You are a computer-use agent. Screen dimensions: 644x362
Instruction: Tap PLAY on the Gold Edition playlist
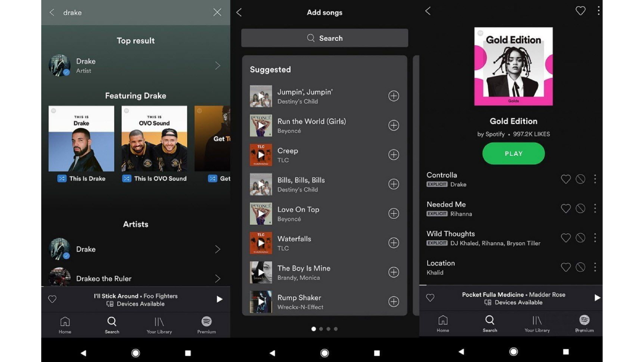(513, 153)
